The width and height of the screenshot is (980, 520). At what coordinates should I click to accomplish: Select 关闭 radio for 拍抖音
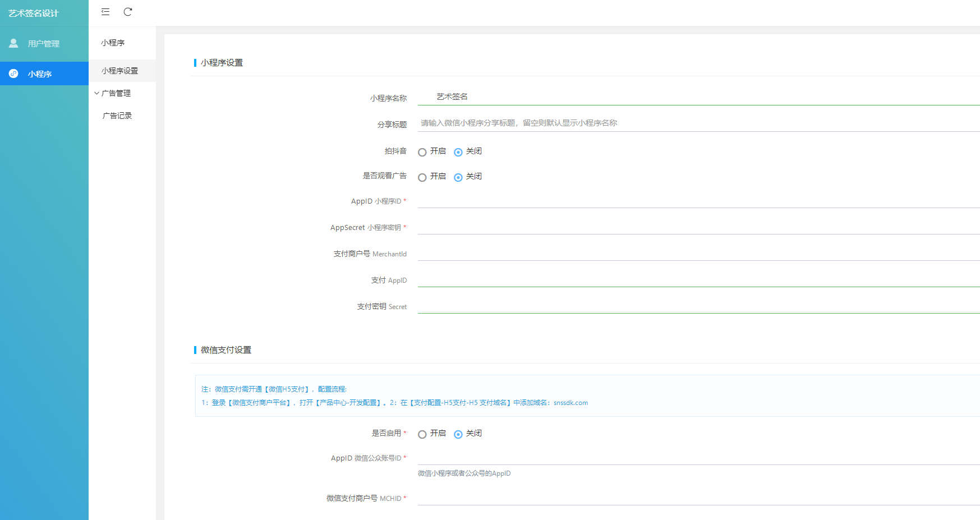[458, 152]
